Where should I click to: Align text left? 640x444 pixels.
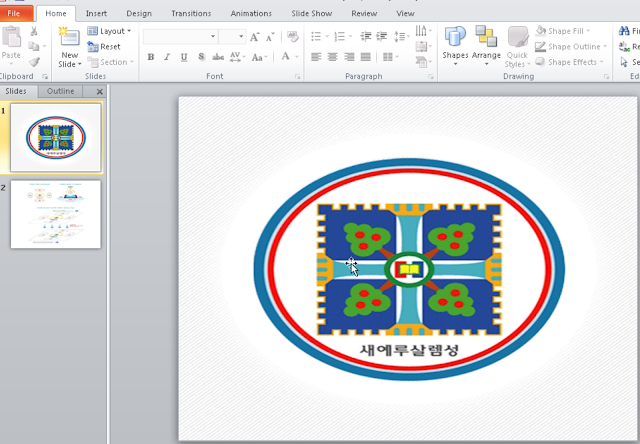coord(316,57)
